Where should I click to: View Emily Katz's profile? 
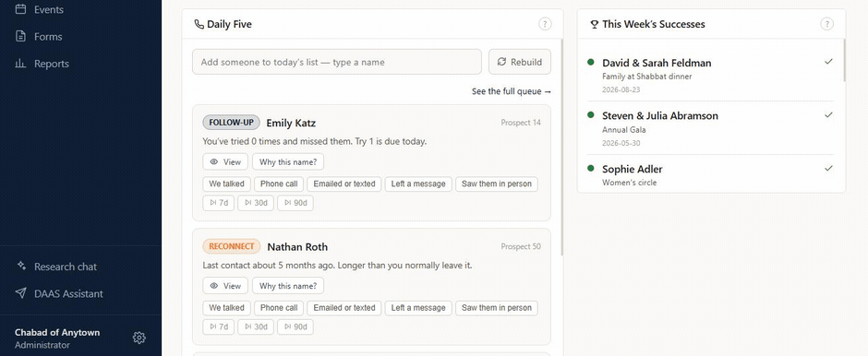225,162
